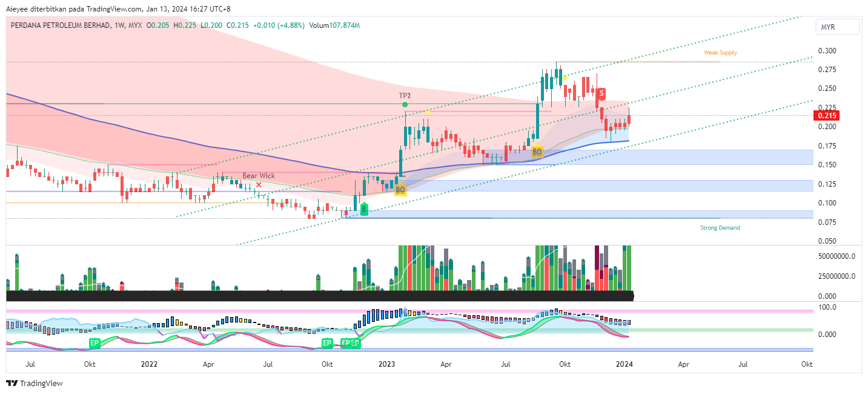Click the Bear Wick annotation

[x=259, y=176]
